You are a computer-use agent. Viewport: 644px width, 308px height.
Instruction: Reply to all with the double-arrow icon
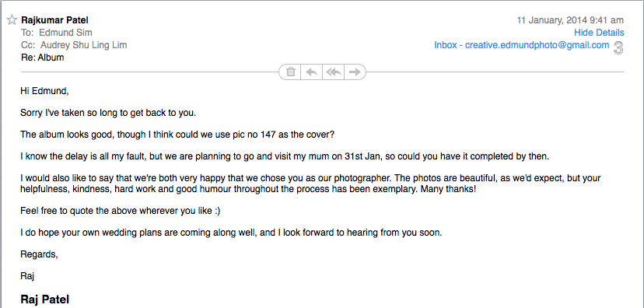pyautogui.click(x=333, y=72)
